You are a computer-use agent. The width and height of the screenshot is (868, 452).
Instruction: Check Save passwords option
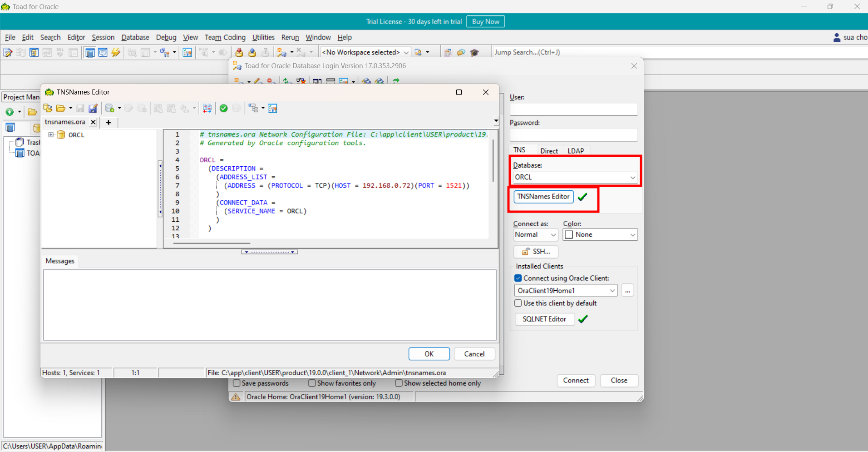(x=237, y=383)
